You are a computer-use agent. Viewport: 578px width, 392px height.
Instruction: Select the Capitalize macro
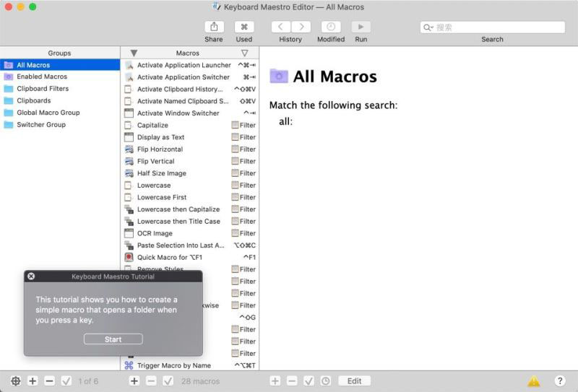[x=190, y=126]
